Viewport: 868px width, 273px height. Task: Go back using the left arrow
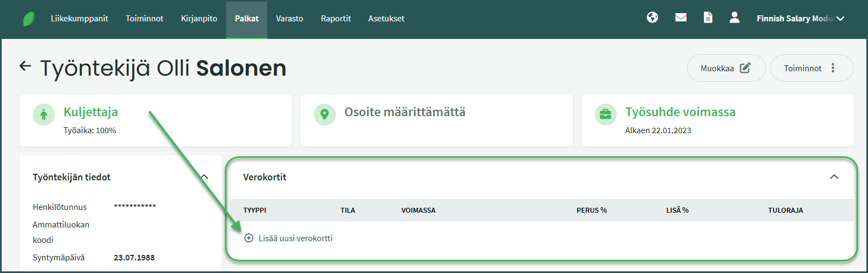click(x=25, y=66)
